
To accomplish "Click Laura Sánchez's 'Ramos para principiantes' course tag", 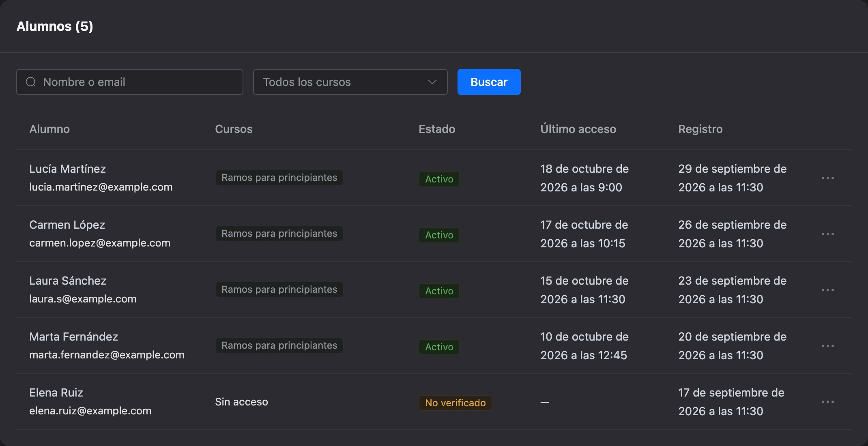I will 279,289.
